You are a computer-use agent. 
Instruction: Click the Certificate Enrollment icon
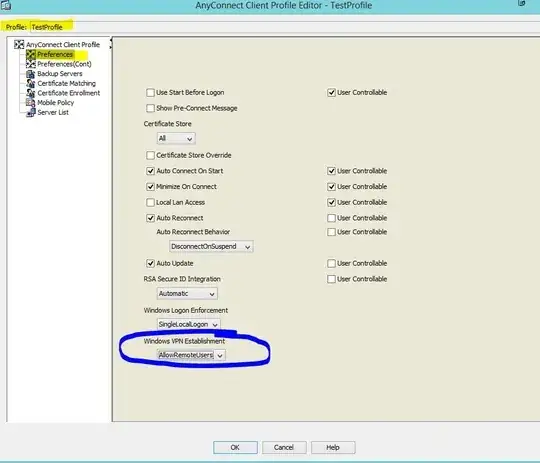click(x=31, y=93)
